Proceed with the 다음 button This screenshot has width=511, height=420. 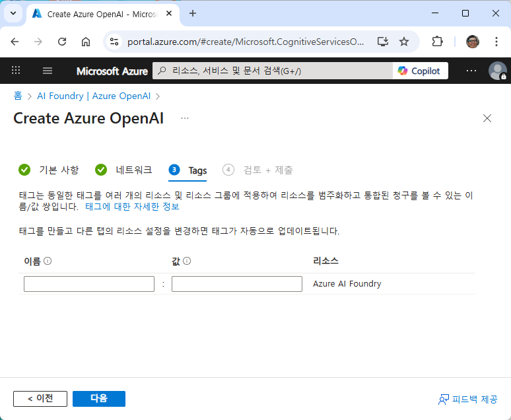99,398
